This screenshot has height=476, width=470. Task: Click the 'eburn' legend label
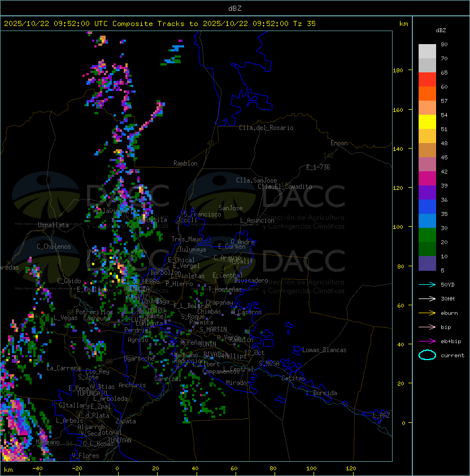(449, 313)
